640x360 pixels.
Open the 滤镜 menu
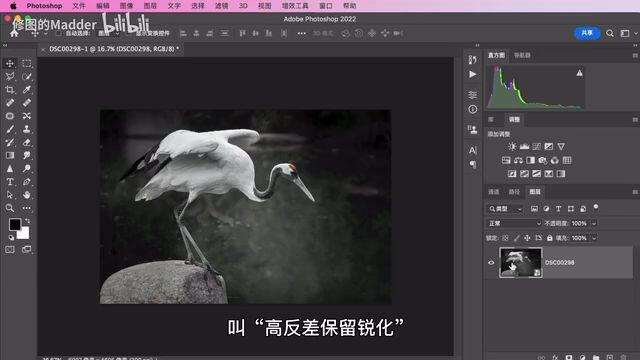222,6
